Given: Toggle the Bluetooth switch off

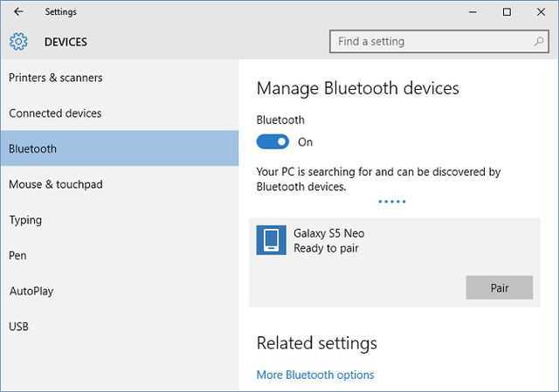Looking at the screenshot, I should click(x=273, y=141).
